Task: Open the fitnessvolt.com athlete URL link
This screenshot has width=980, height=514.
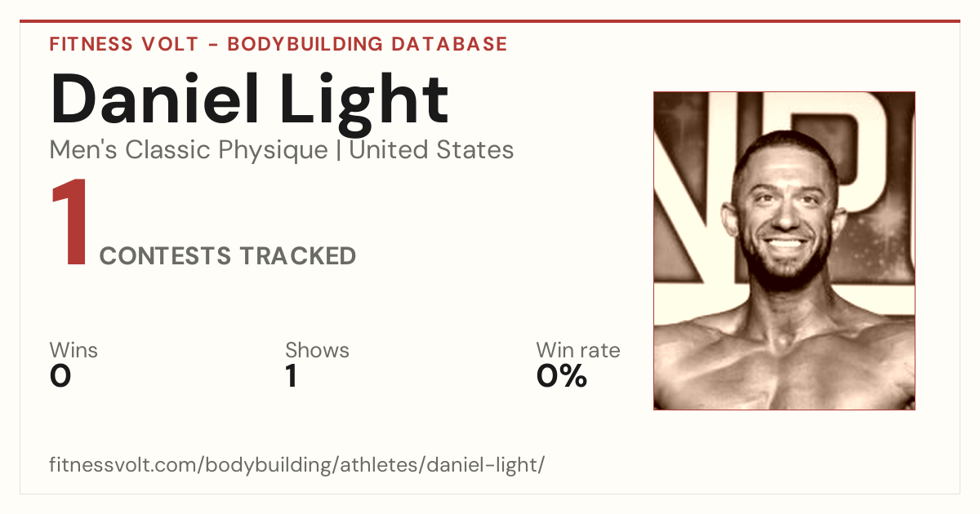Action: pos(296,466)
